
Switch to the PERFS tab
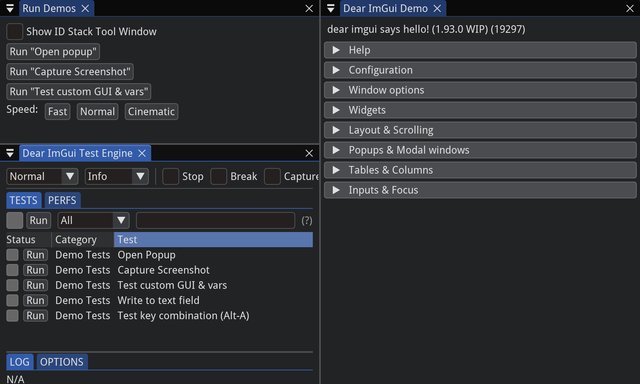(62, 200)
